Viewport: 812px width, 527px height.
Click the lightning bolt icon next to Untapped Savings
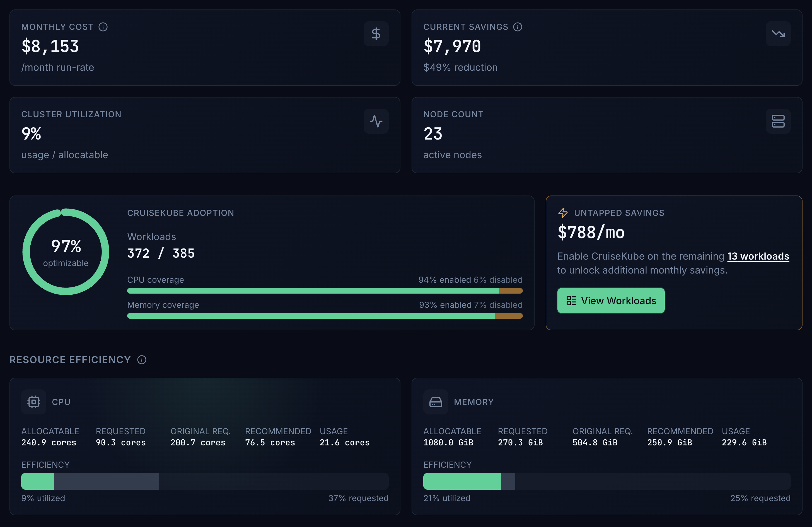pyautogui.click(x=563, y=213)
